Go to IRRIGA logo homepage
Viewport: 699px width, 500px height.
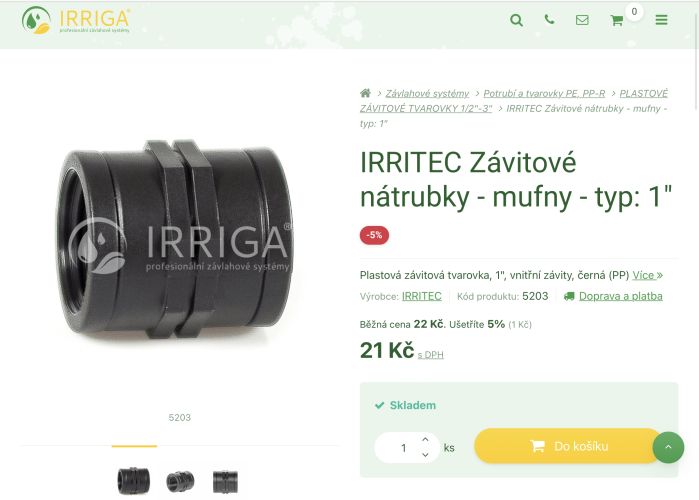pos(76,20)
